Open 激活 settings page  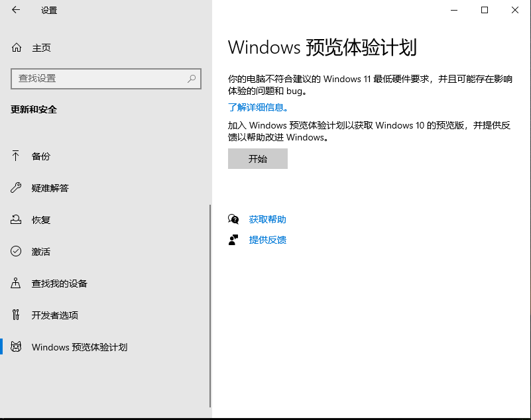105,252
